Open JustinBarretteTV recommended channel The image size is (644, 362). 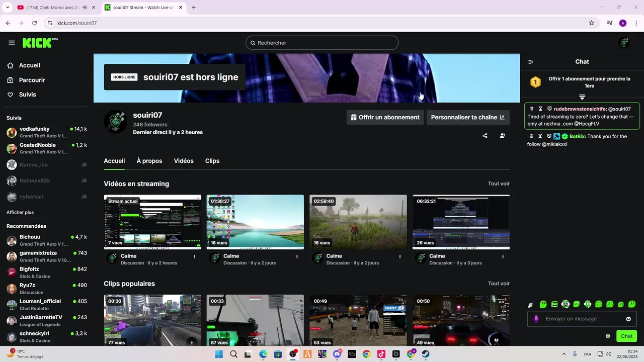[47, 321]
